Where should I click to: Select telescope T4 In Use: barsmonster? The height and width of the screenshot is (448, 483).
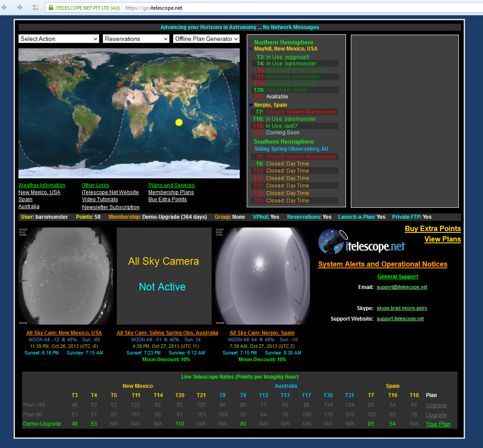coord(286,64)
